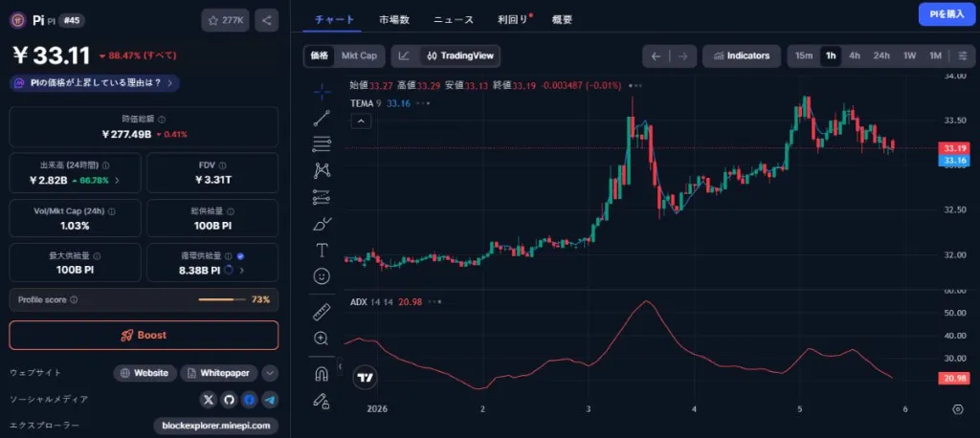Open OHLC legend more options

(x=635, y=85)
